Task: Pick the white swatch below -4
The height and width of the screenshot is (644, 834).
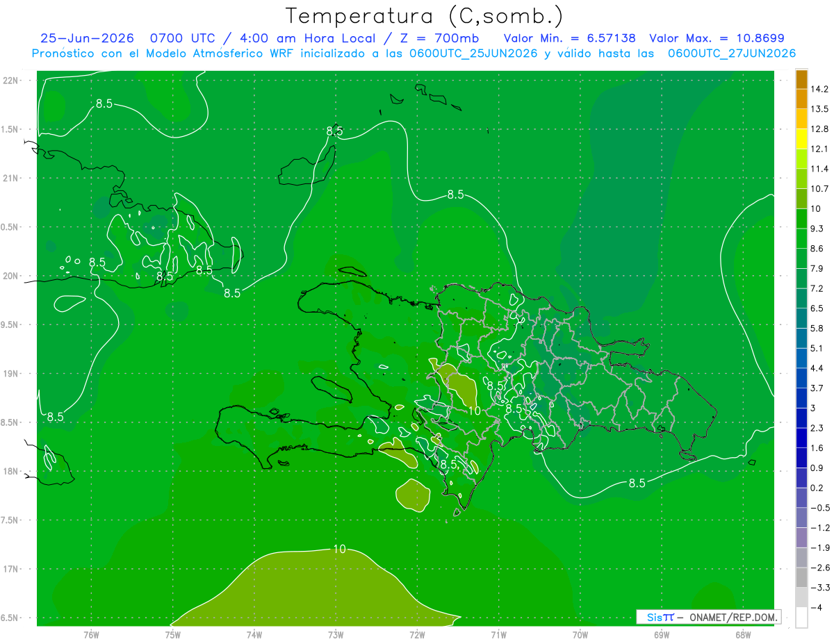Action: [x=801, y=617]
